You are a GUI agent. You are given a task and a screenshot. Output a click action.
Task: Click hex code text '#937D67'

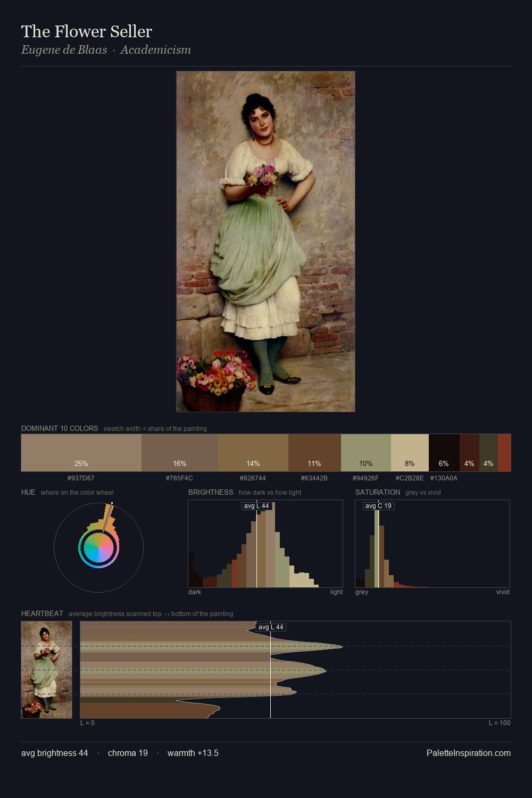[81, 478]
